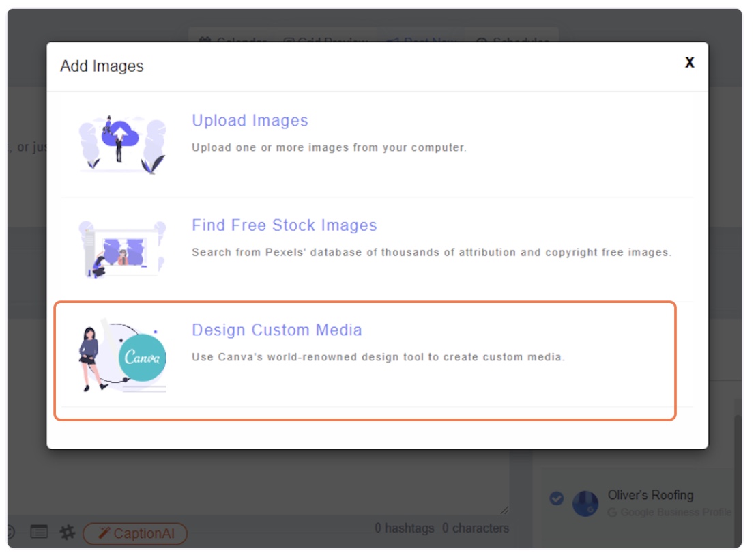Click the caption textarea resize handle
Screen dimensions: 756x553
click(504, 509)
